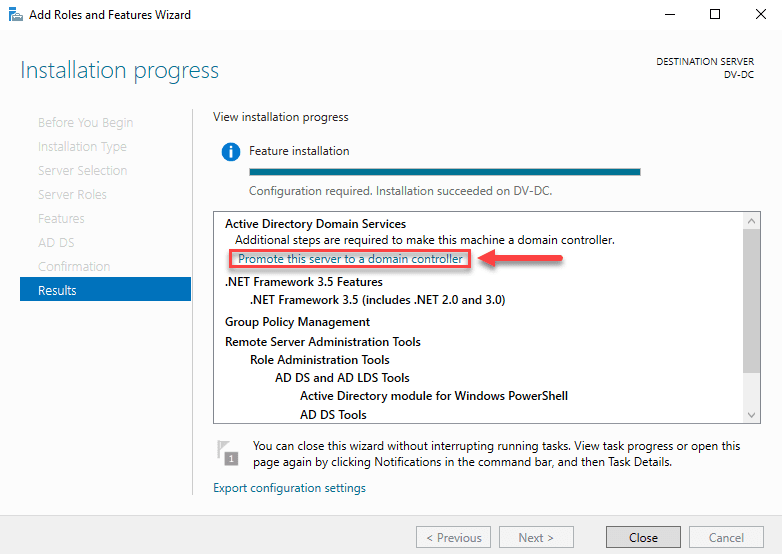This screenshot has height=554, width=782.
Task: Click the results list scrollbar thumb
Action: click(x=752, y=301)
